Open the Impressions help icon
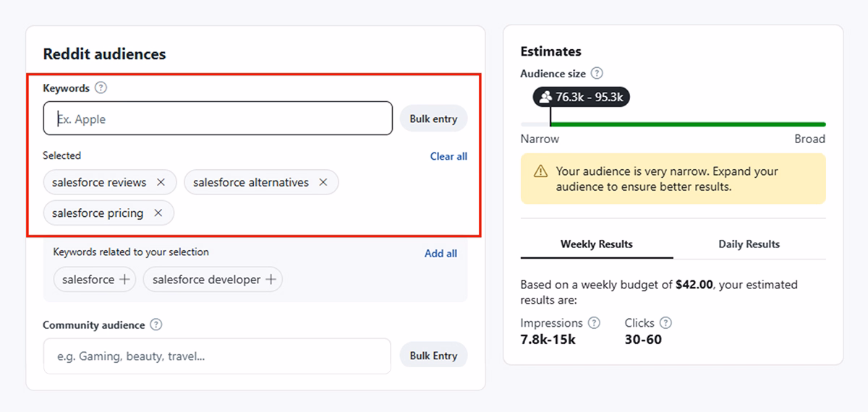 [594, 323]
